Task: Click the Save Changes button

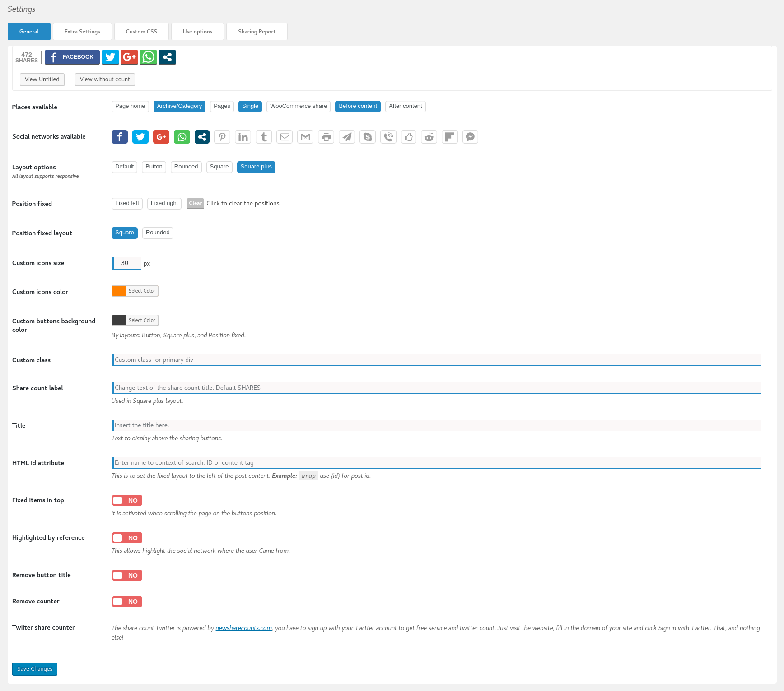Action: 34,669
